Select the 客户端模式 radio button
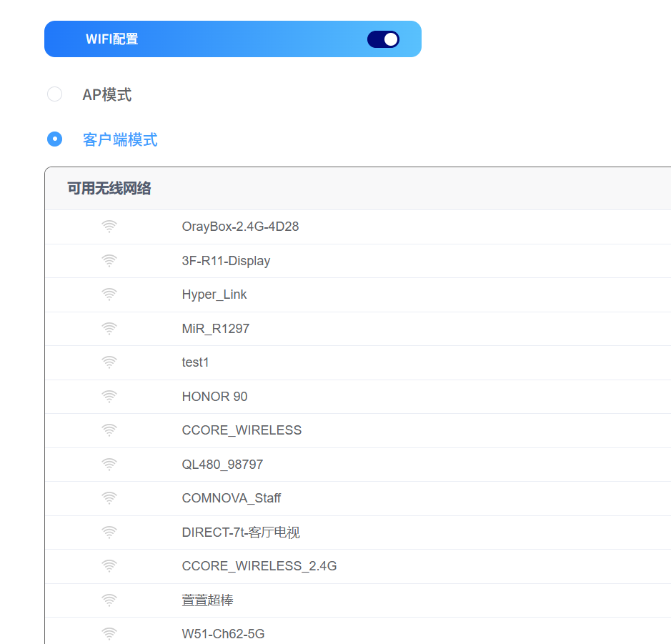Screen dimensions: 671x644 click(55, 139)
